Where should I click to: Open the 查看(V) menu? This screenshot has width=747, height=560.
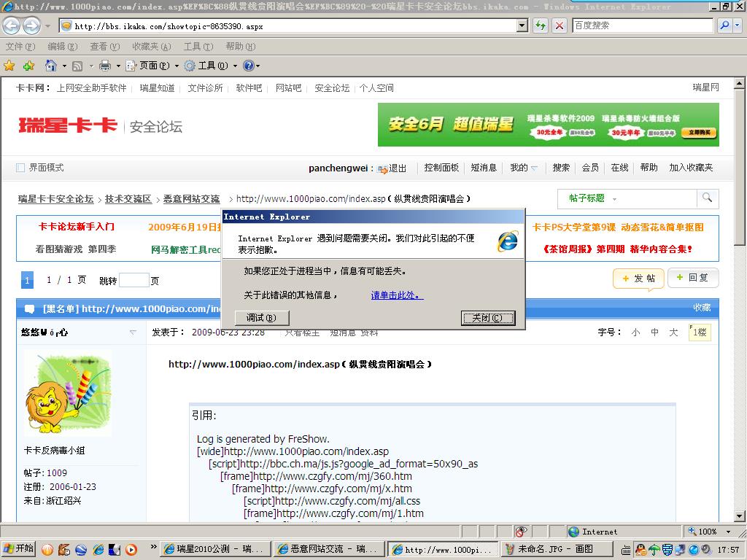(105, 47)
